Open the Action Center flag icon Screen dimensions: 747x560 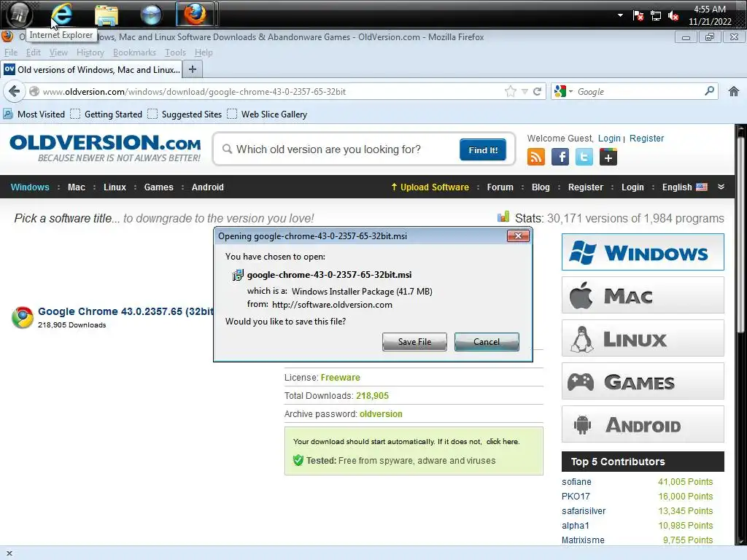pos(638,16)
